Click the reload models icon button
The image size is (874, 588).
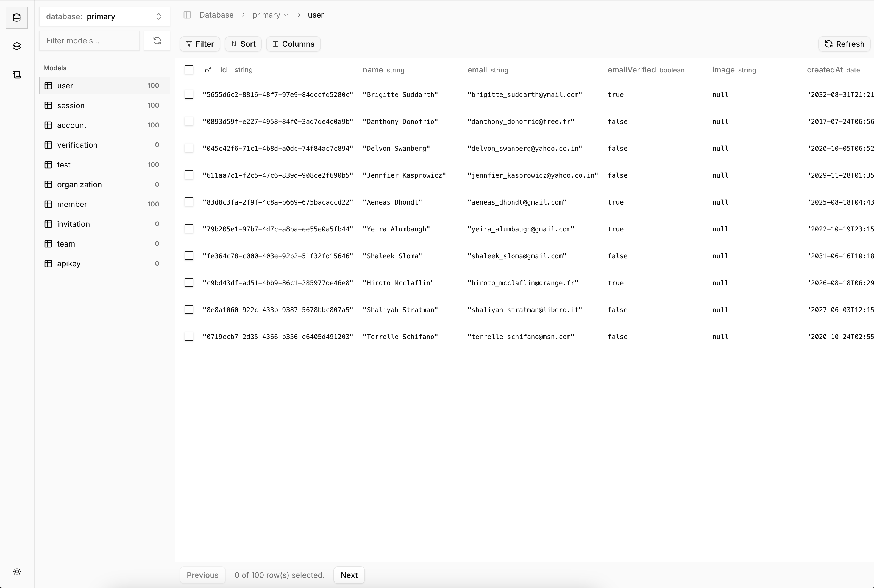157,41
